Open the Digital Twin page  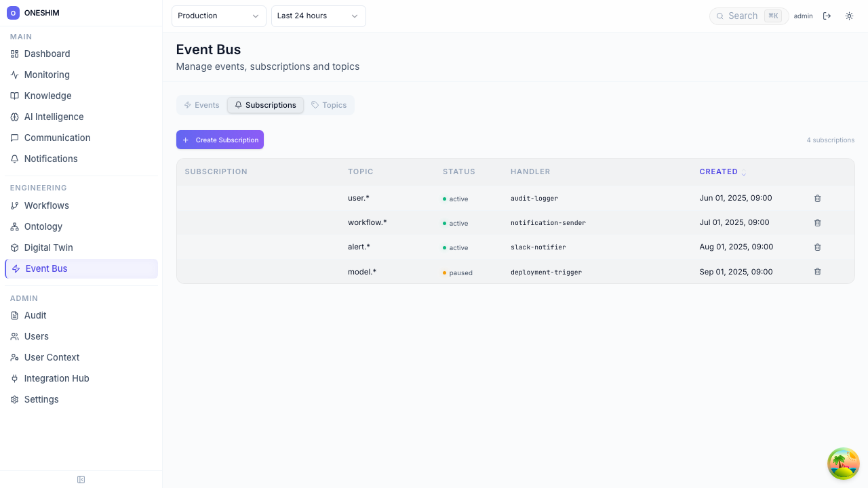pyautogui.click(x=48, y=247)
